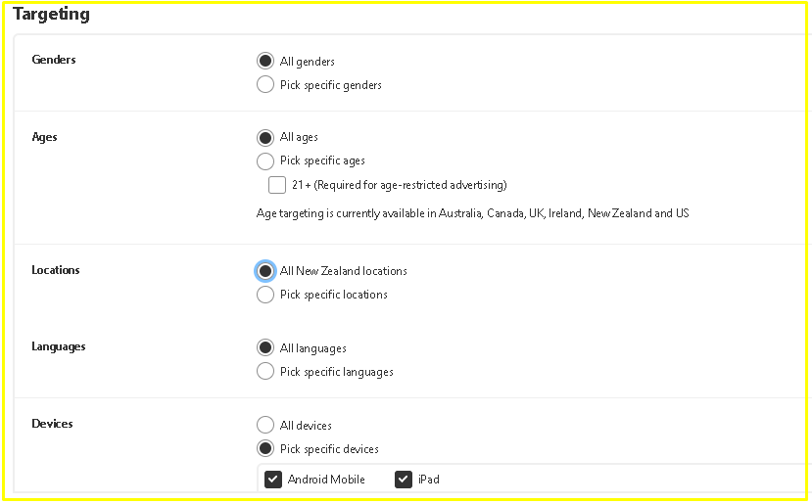Uncheck the iPad device checkbox
Screen dimensions: 812x504
point(404,480)
